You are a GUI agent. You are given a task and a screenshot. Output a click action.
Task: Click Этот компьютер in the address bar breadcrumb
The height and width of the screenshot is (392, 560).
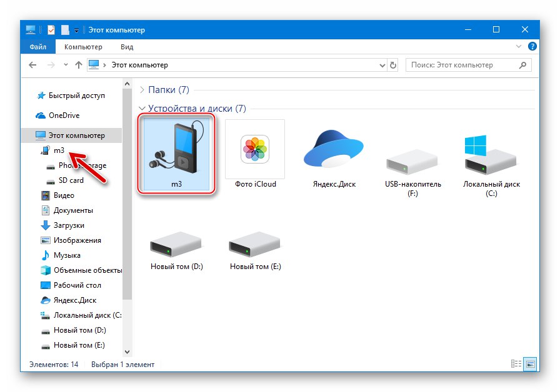click(x=139, y=65)
